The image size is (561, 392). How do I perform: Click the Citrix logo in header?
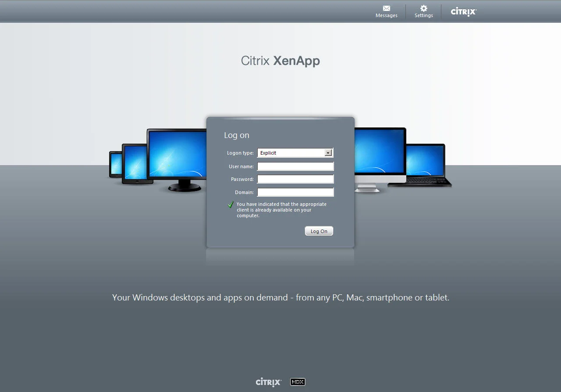point(464,12)
